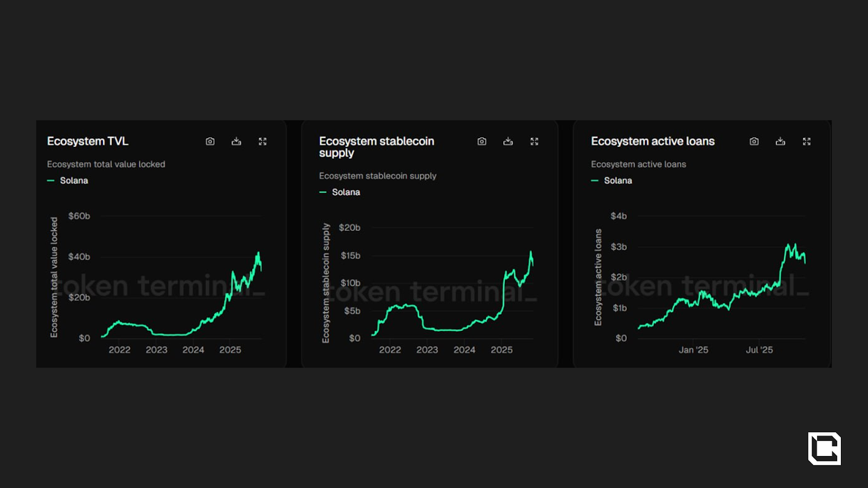Click the logo in bottom-right corner

click(x=825, y=448)
